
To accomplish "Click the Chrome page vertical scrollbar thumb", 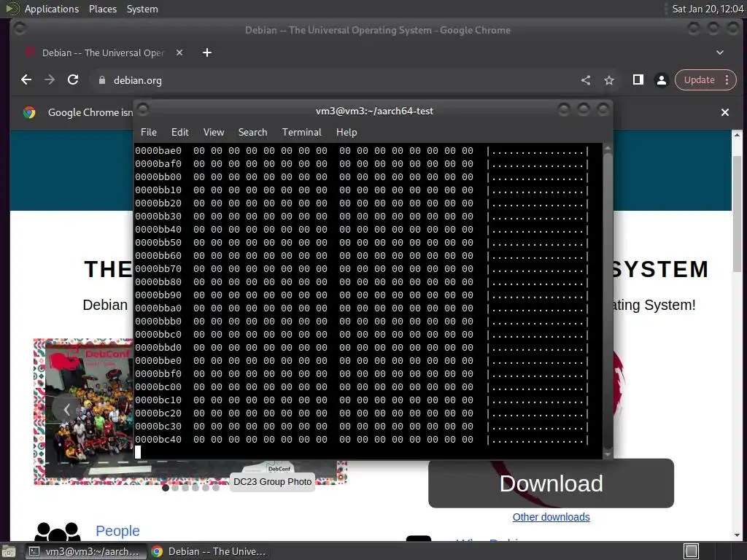I will [737, 214].
